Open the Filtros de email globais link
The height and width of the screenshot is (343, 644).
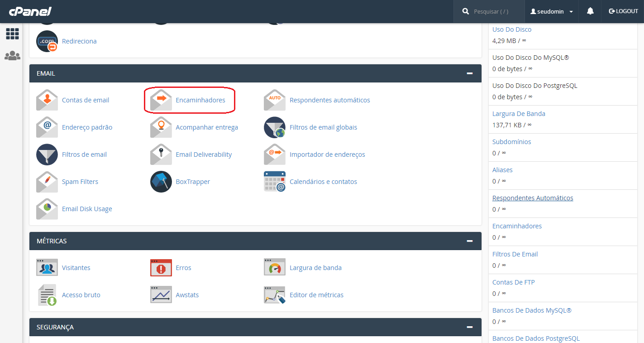click(323, 127)
